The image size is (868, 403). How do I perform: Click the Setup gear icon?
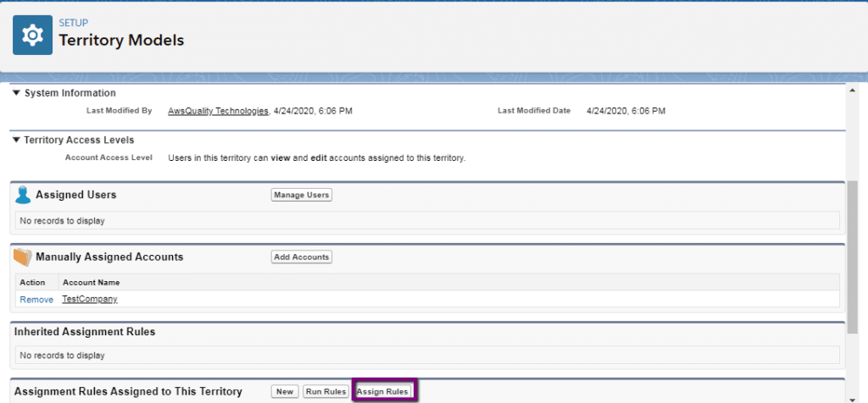33,35
